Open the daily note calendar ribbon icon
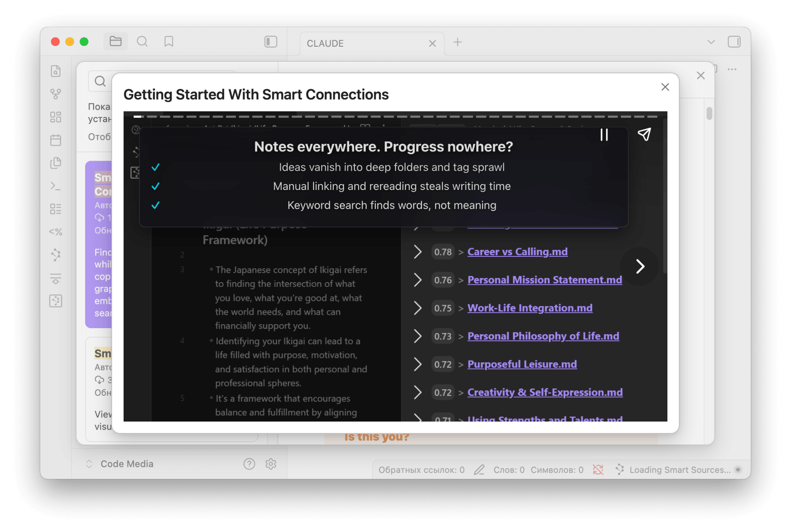 [56, 140]
